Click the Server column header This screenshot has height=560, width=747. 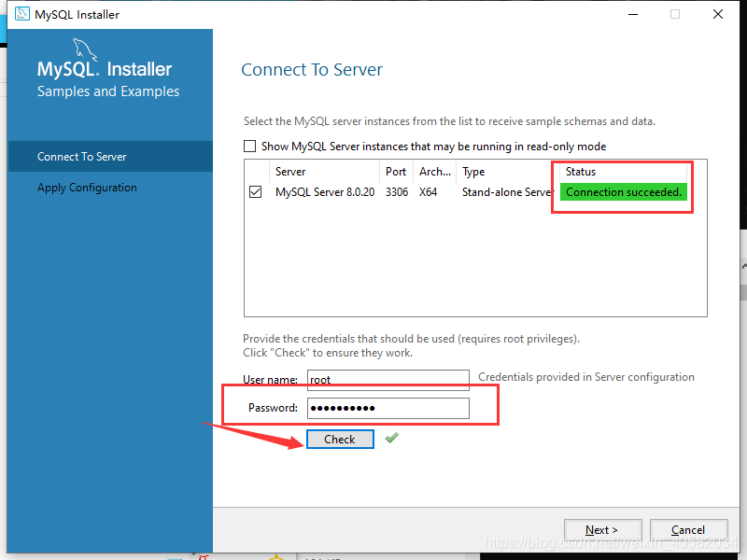coord(324,172)
